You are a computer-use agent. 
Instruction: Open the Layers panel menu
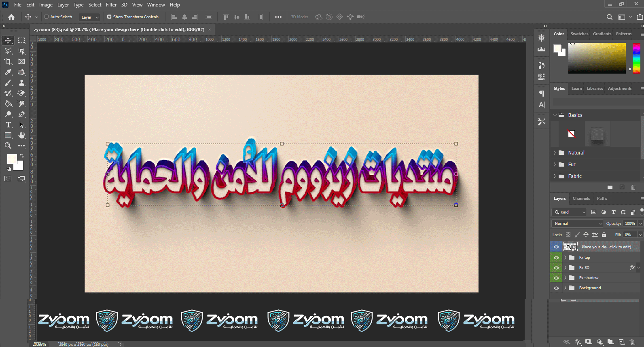642,199
